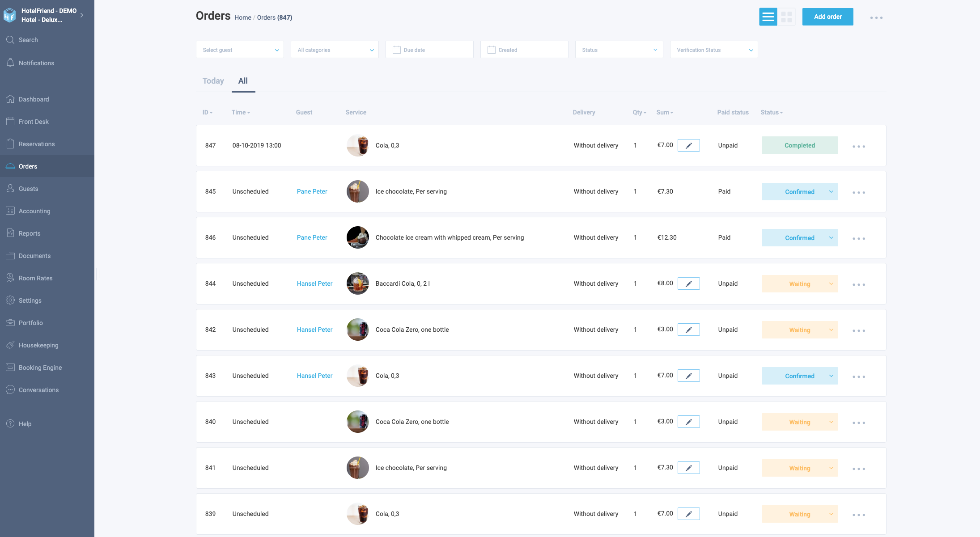Edit sum for order 840
This screenshot has height=537, width=980.
point(689,422)
